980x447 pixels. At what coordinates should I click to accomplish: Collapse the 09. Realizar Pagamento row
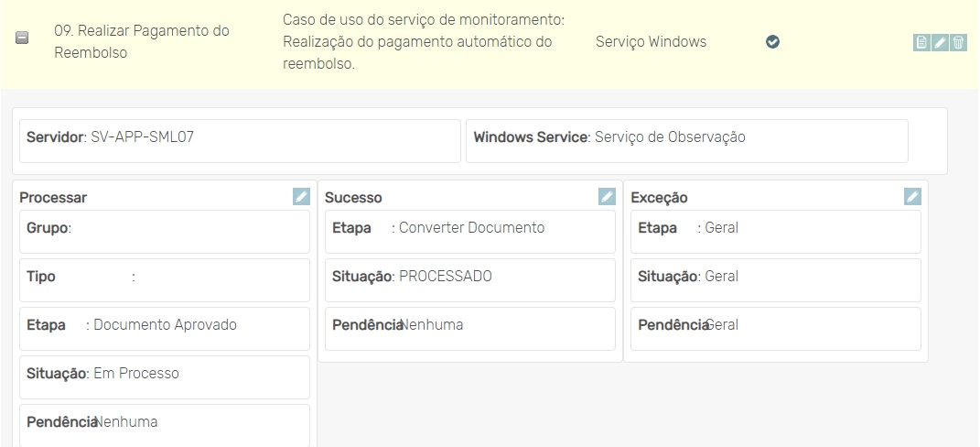(x=23, y=38)
